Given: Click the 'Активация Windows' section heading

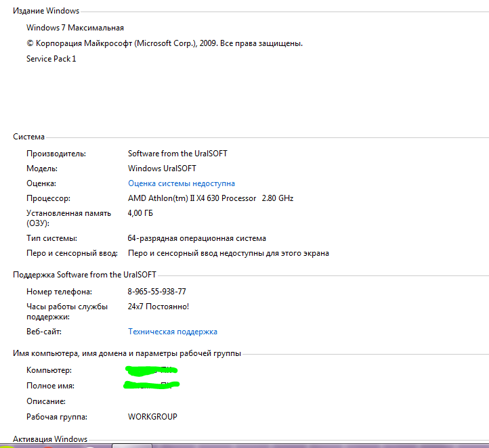Looking at the screenshot, I should [x=50, y=439].
